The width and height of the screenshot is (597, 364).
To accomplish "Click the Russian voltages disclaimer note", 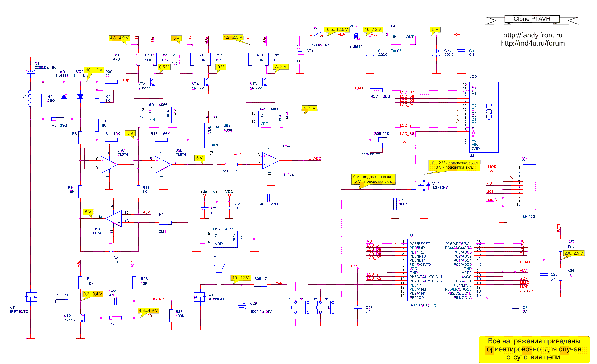I will (534, 349).
